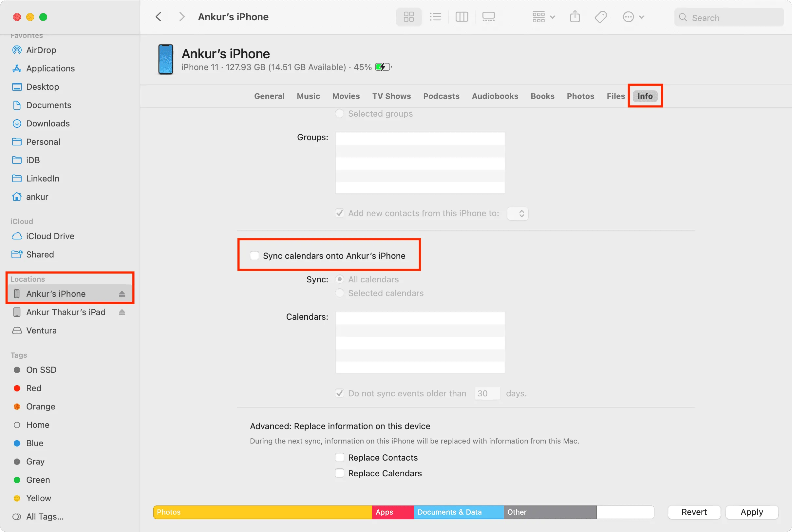Toggle Replace Contacts checkbox
Image resolution: width=792 pixels, height=532 pixels.
pyautogui.click(x=339, y=457)
